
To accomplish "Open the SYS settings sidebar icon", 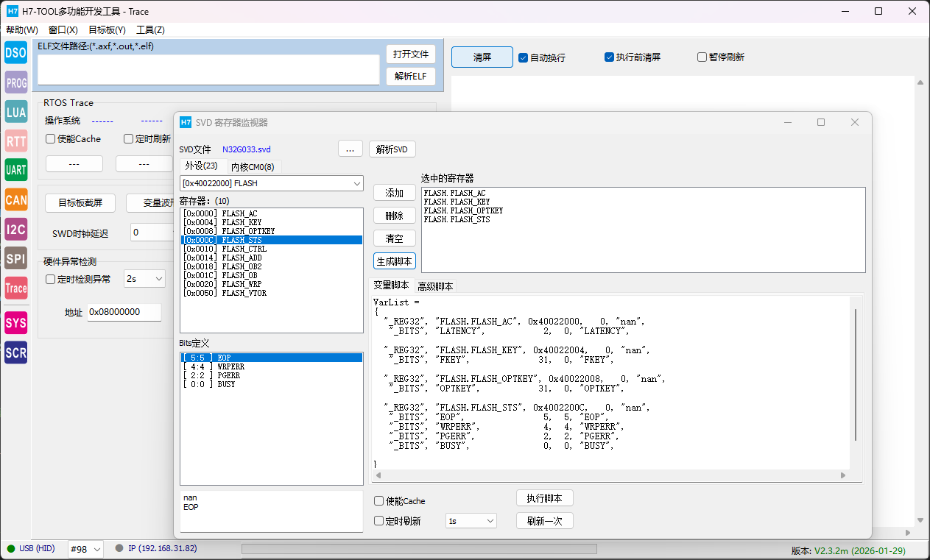I will pos(15,323).
